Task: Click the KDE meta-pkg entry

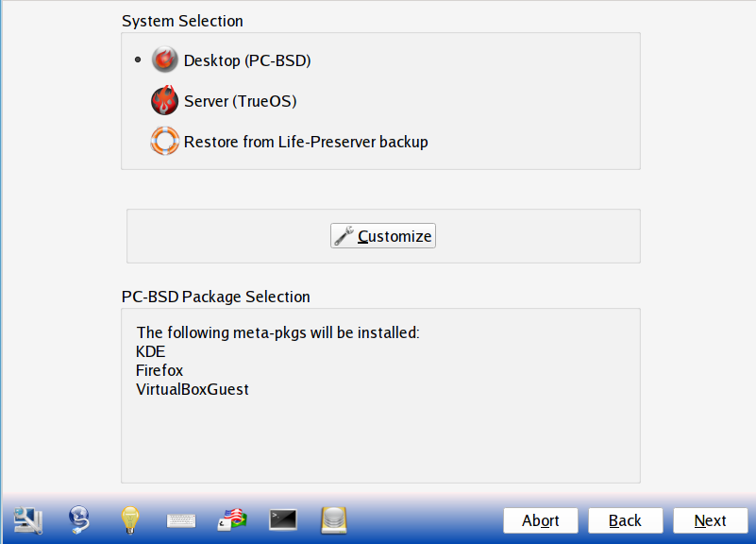Action: click(x=150, y=351)
